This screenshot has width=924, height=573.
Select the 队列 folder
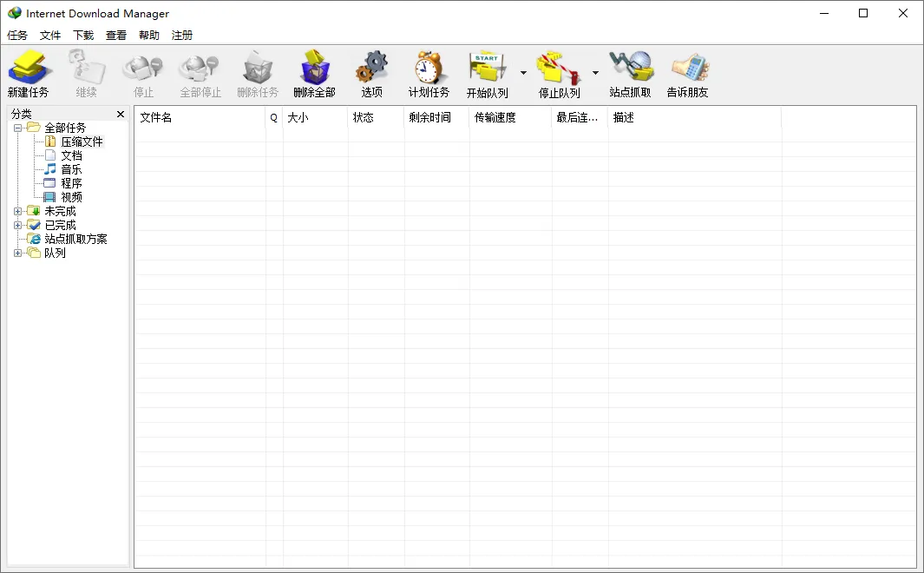(55, 253)
